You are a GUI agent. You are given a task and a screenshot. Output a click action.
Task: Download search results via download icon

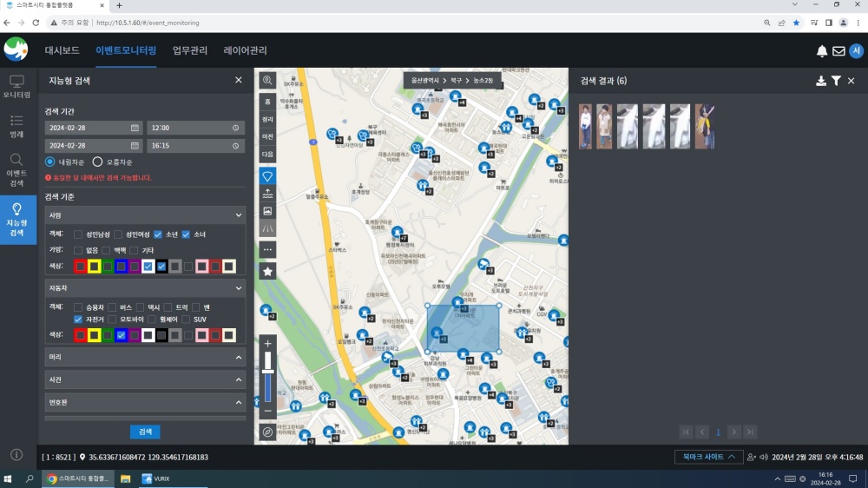(821, 81)
